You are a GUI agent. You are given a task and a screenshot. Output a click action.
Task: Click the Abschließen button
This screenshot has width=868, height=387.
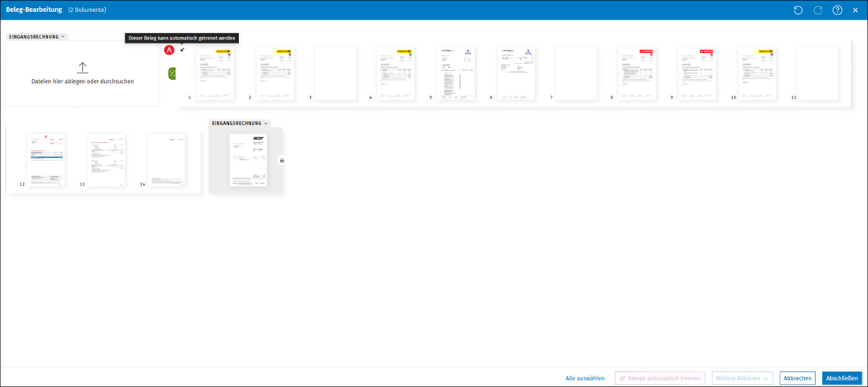842,378
